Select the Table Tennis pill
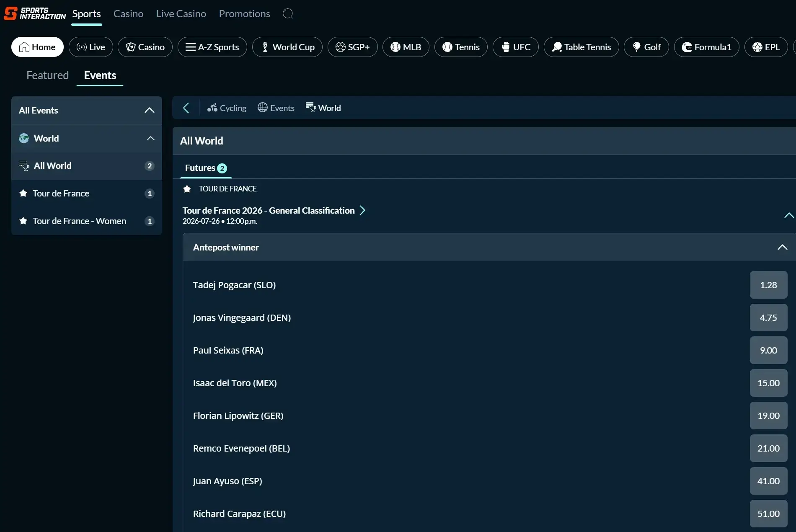This screenshot has width=796, height=532. pos(581,47)
